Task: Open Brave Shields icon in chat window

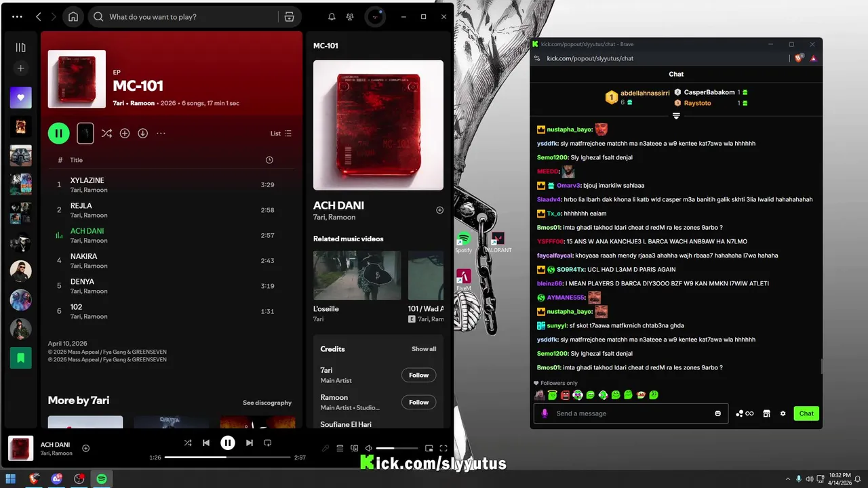Action: click(x=800, y=58)
